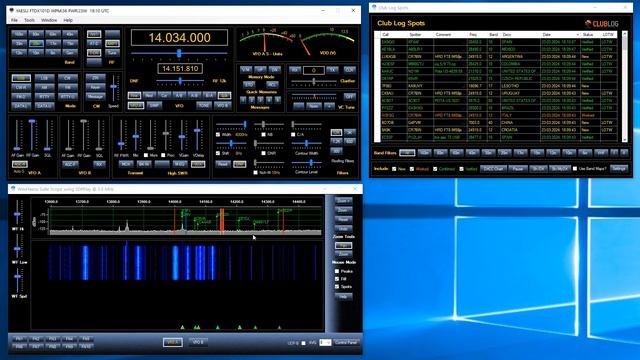Click the SWAP button in VFO panel
The height and width of the screenshot is (360, 640).
(x=154, y=106)
